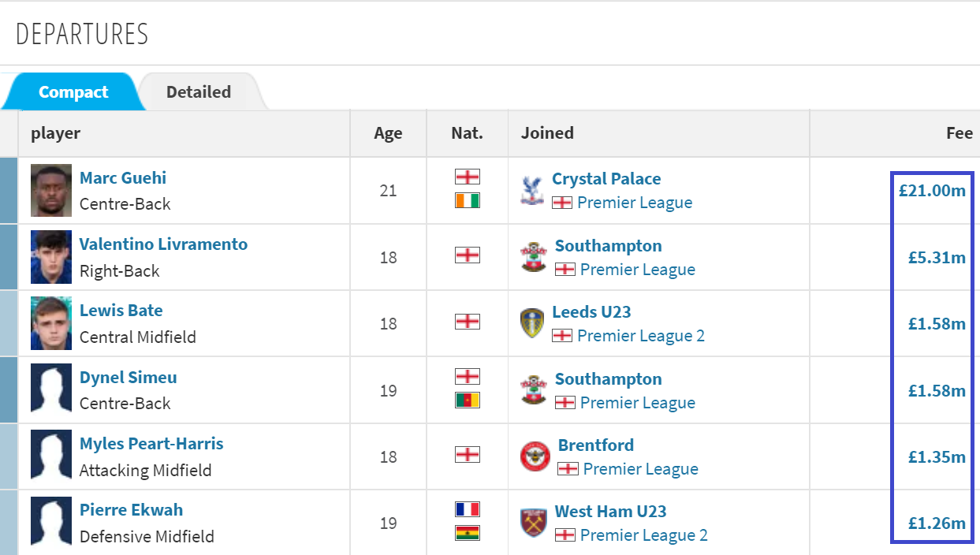Click the Crystal Palace club crest icon
The height and width of the screenshot is (555, 980).
click(x=533, y=191)
